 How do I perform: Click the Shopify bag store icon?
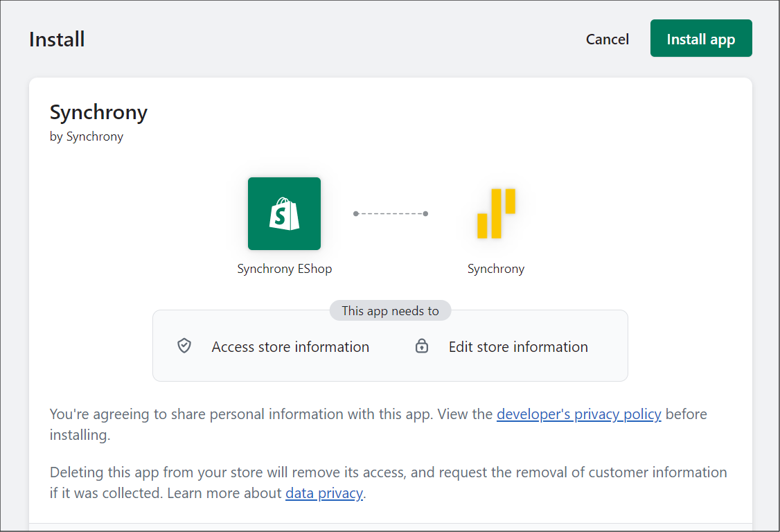[284, 213]
